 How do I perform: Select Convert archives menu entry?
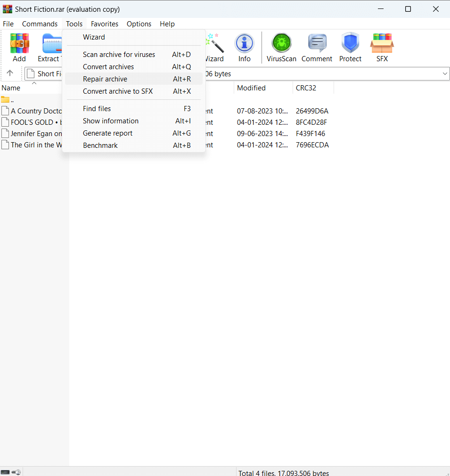(134, 67)
